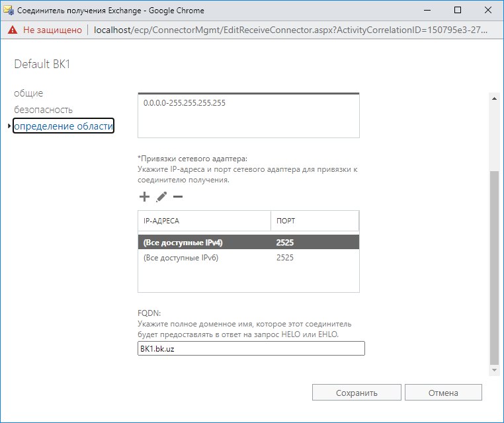The height and width of the screenshot is (423, 504).
Task: Select the Все доступные IPv4 row
Action: point(249,242)
